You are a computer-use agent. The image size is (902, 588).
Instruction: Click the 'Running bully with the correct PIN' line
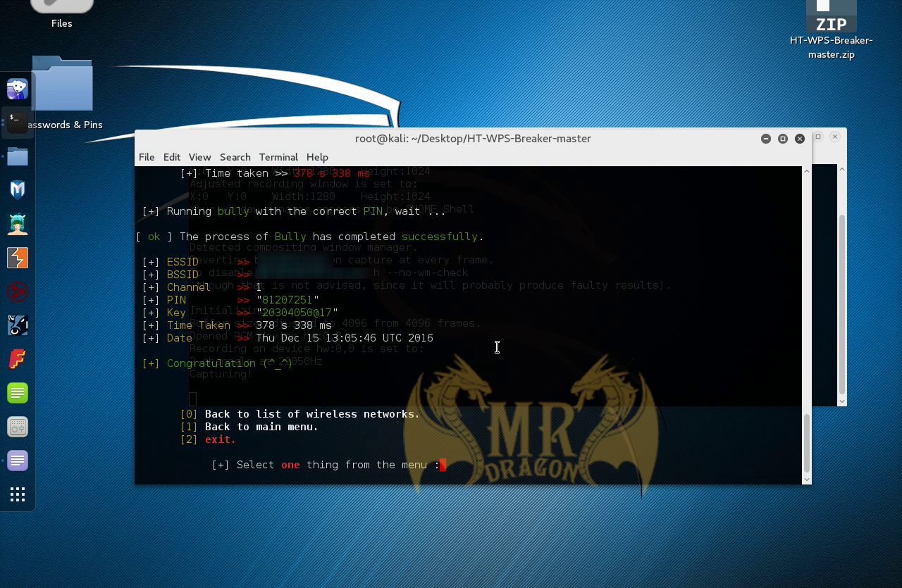click(x=295, y=211)
